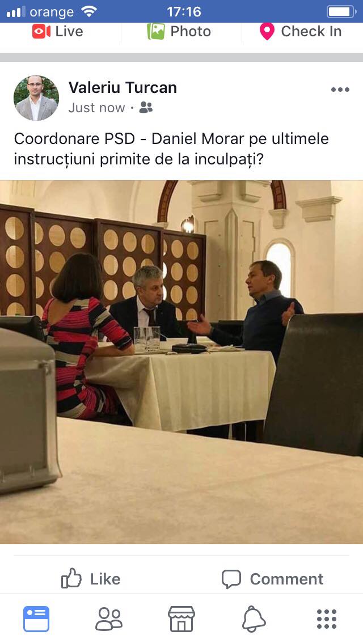
Task: Open Valeriu Turcan's profile picture
Action: tap(36, 98)
